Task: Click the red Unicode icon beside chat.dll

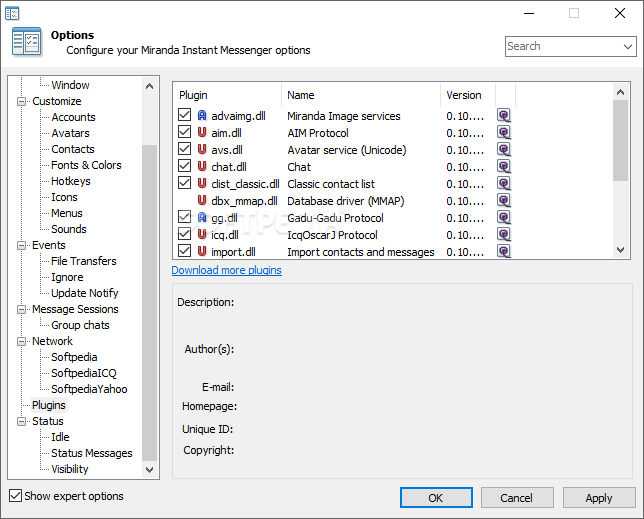Action: [202, 166]
